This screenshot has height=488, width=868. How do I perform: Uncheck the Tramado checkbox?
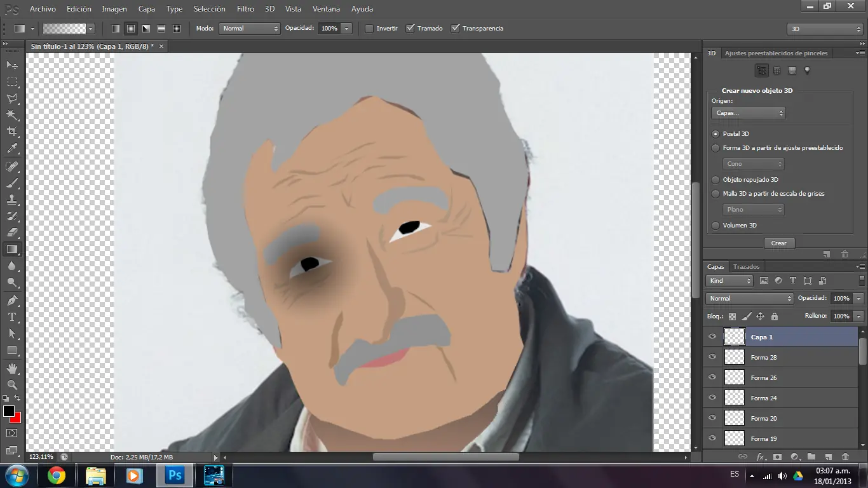pyautogui.click(x=410, y=29)
